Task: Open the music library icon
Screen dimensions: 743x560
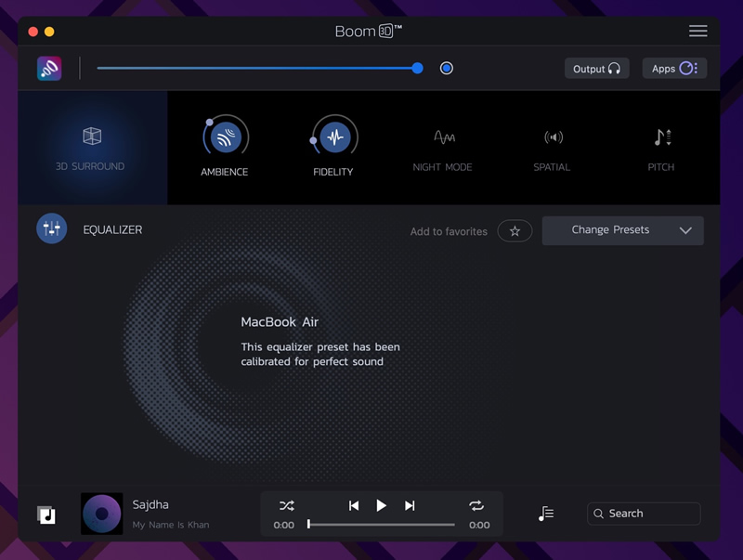Action: 46,514
